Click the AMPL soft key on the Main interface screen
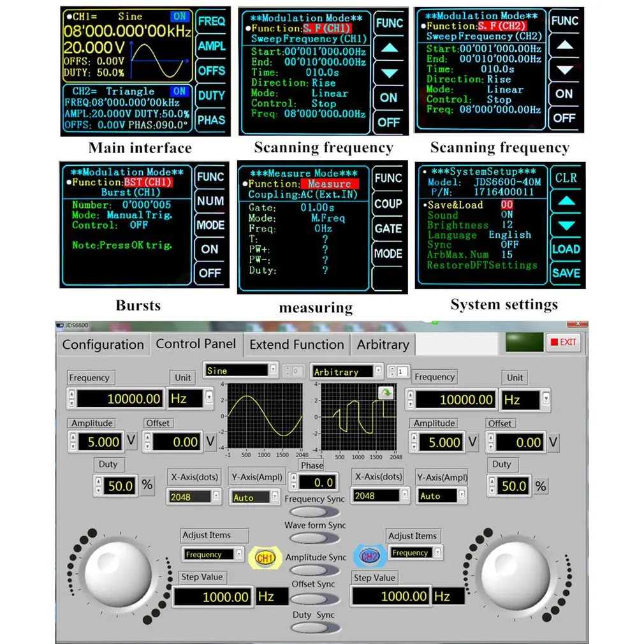This screenshot has width=644, height=644. [x=212, y=45]
